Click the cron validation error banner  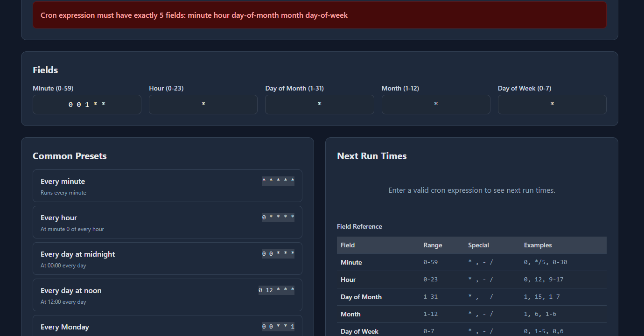tap(320, 15)
